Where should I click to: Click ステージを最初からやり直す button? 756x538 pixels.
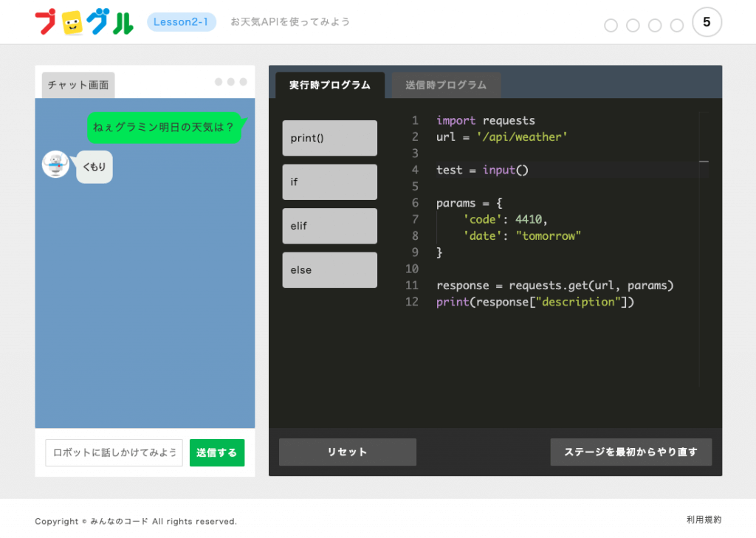click(x=630, y=452)
